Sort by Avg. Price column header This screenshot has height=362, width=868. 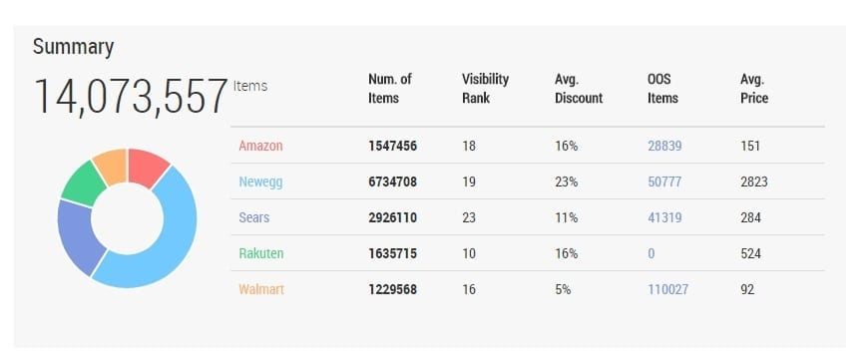[x=754, y=89]
